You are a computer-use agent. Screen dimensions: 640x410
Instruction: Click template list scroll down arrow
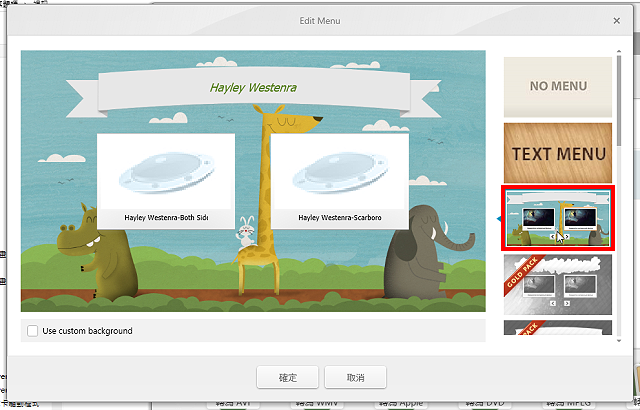(619, 340)
